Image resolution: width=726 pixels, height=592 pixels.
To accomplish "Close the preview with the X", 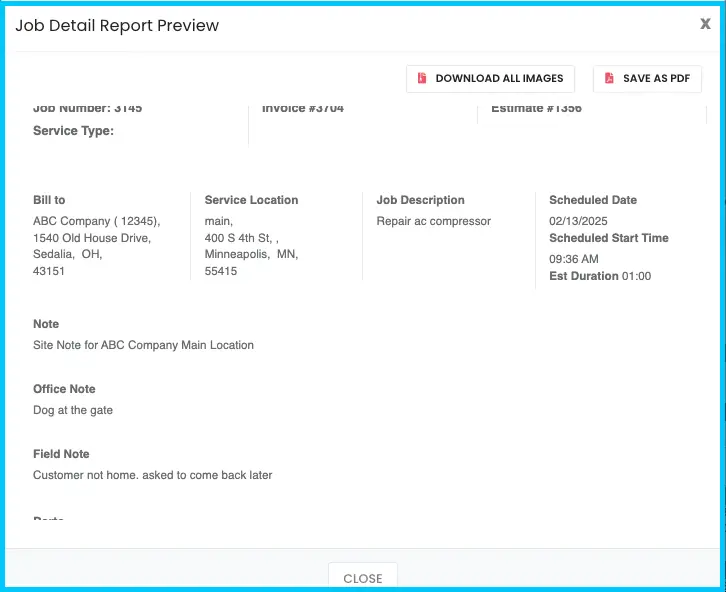I will click(x=705, y=24).
